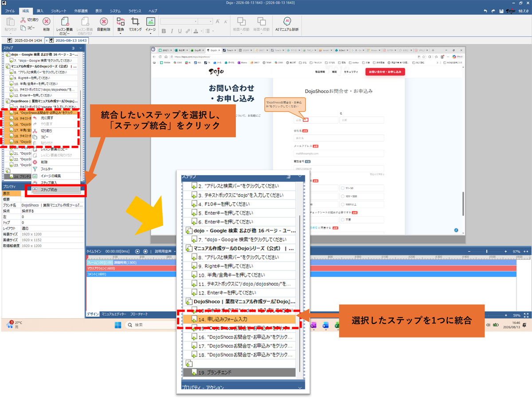Screen dimensions: 532x399
Task: Open the ジェネレート ribbon tab
Action: click(x=59, y=10)
